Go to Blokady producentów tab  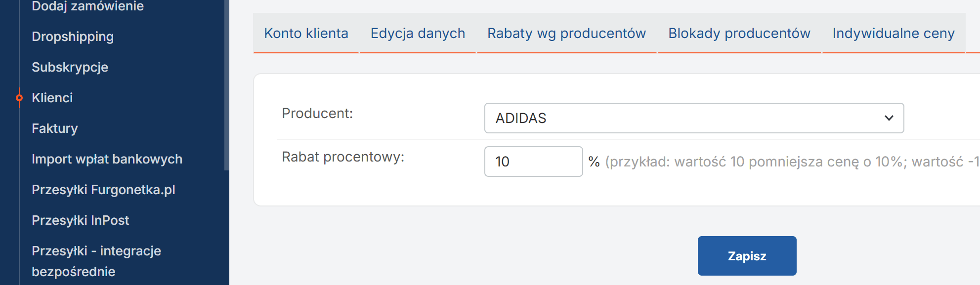coord(739,33)
